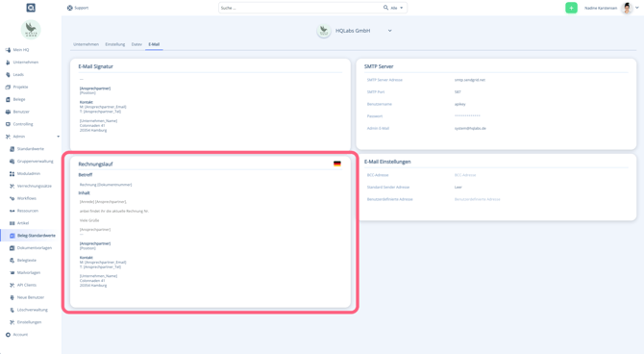The height and width of the screenshot is (354, 644).
Task: Click the Admin tools icon in sidebar
Action: (x=8, y=137)
